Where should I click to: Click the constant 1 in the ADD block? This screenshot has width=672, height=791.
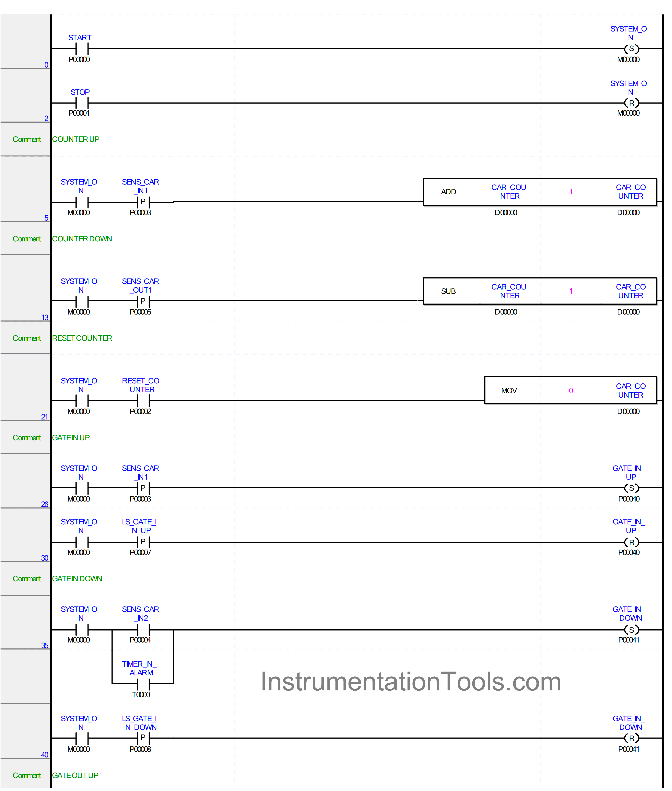[571, 192]
